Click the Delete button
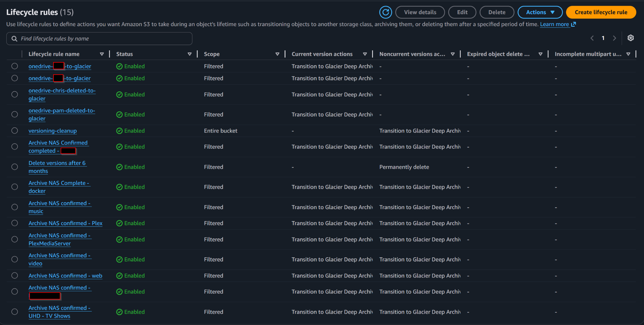This screenshot has width=644, height=325. tap(497, 12)
